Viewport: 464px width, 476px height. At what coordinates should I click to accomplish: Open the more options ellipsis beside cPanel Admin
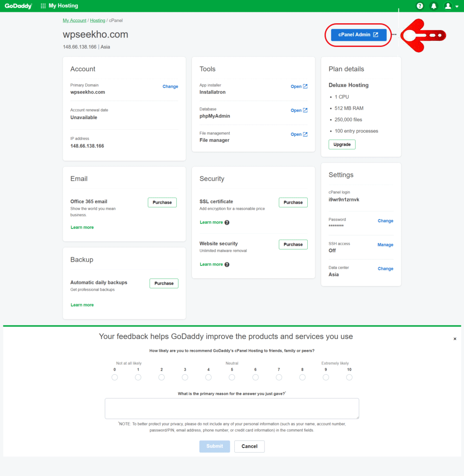(x=394, y=34)
